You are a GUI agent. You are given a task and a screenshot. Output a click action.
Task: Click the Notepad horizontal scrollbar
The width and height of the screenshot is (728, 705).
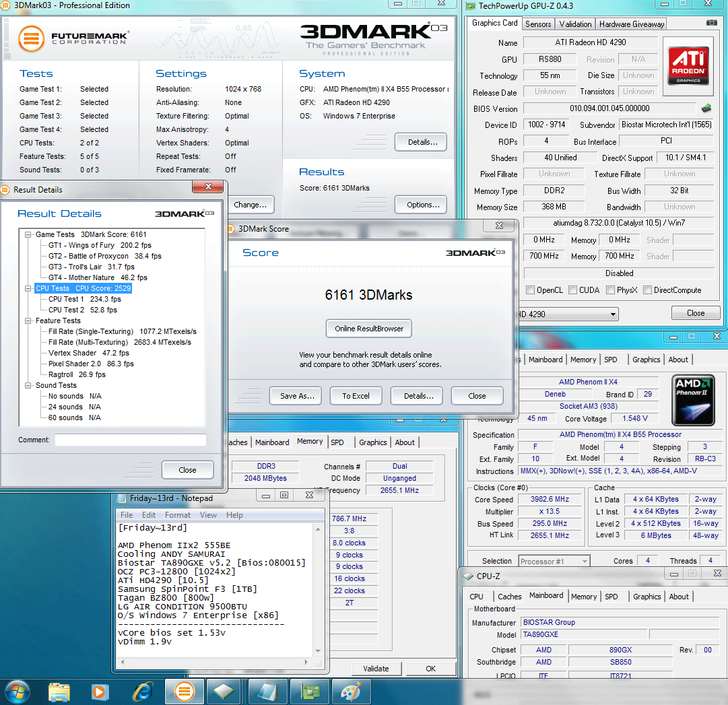pos(215,663)
